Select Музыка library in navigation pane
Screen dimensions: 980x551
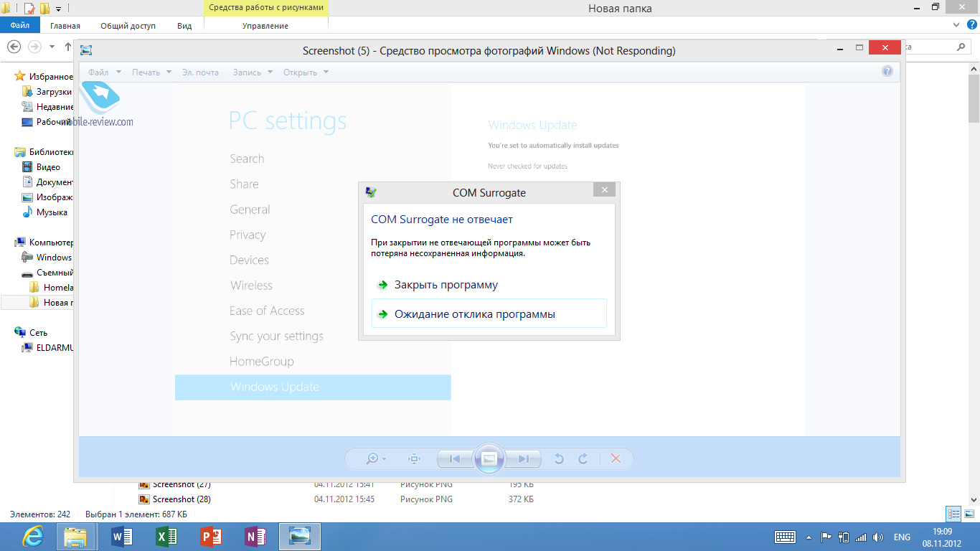pyautogui.click(x=44, y=212)
